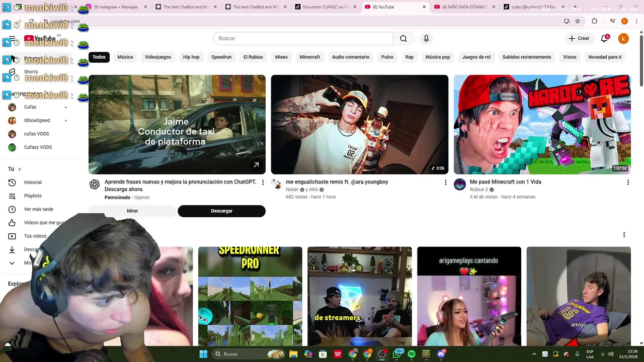This screenshot has width=644, height=362.
Task: Select the Todos filter chip
Action: coord(99,57)
